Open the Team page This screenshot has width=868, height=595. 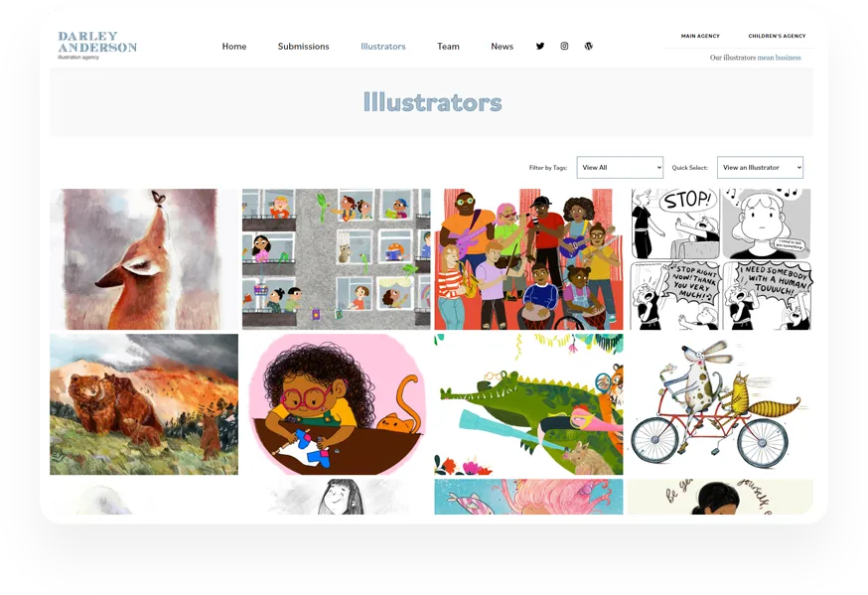pos(448,47)
